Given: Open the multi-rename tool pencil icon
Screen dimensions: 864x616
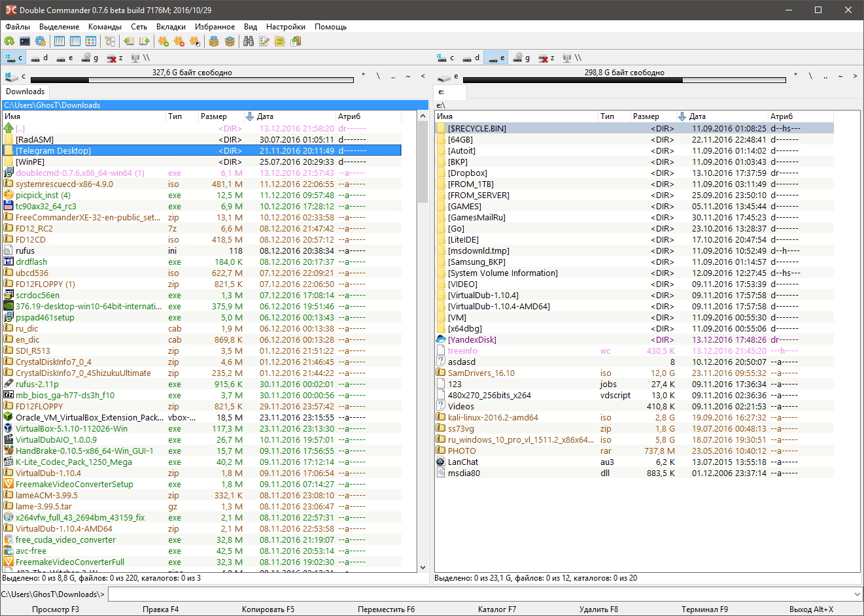Looking at the screenshot, I should 264,41.
